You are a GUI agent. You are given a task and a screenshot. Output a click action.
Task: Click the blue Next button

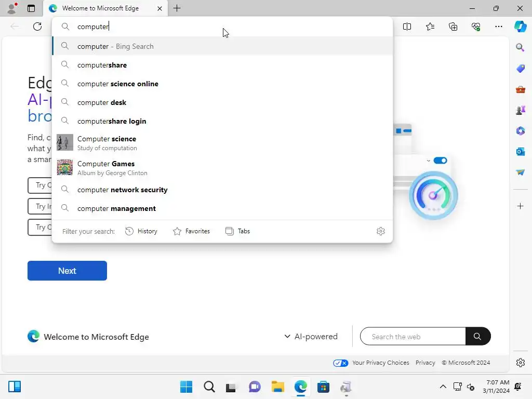pyautogui.click(x=67, y=270)
